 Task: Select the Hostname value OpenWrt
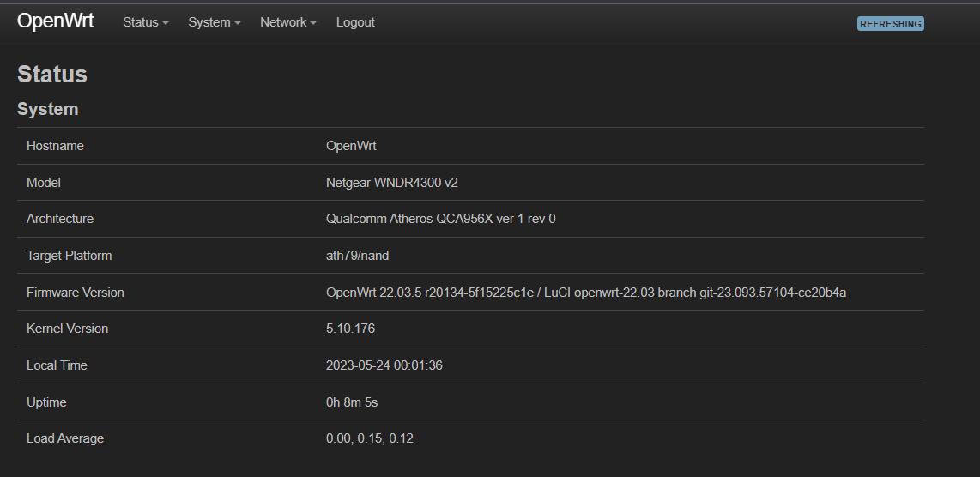coord(351,146)
